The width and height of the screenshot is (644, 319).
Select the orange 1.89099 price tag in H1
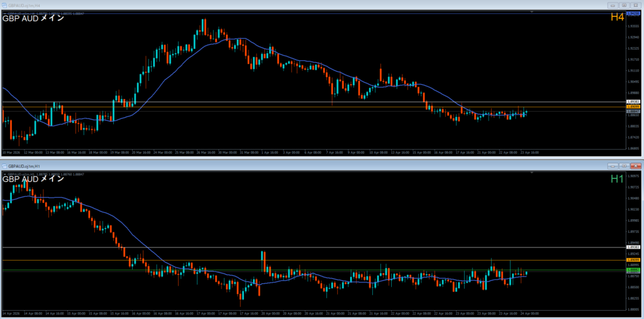pyautogui.click(x=633, y=260)
